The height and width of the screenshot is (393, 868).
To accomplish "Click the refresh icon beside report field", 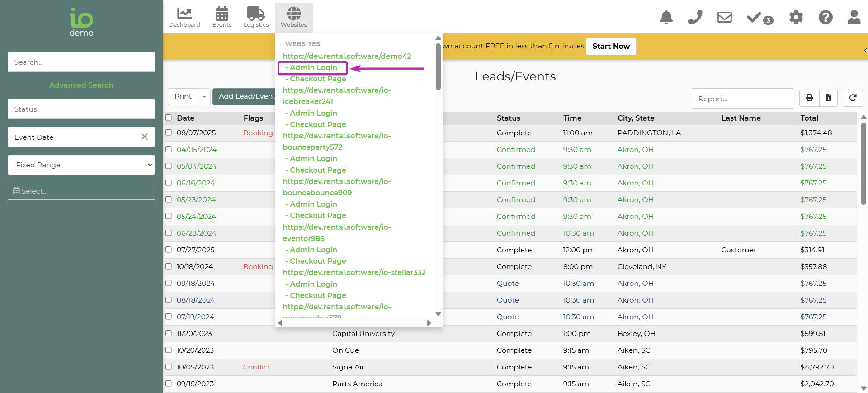I will point(852,98).
